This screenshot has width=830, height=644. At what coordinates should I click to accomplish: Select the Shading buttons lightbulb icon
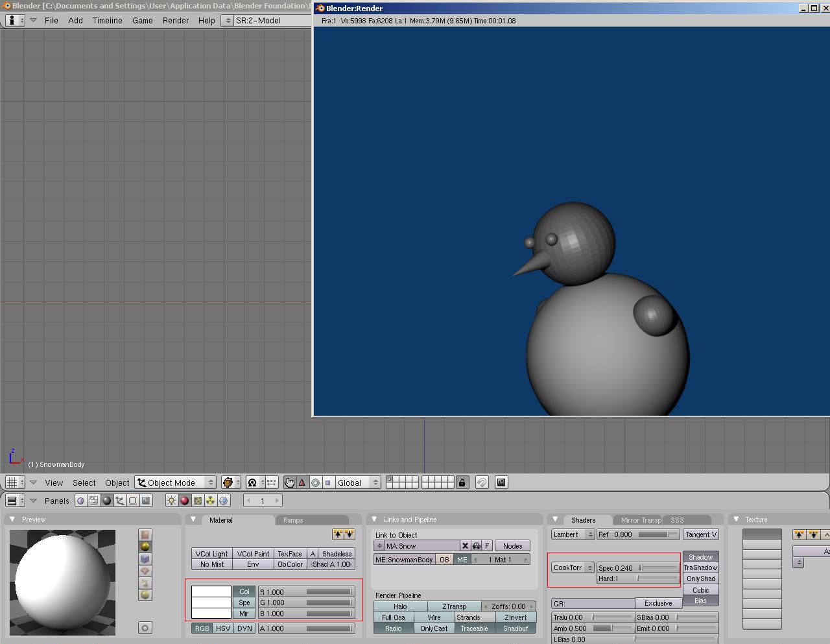coord(171,500)
